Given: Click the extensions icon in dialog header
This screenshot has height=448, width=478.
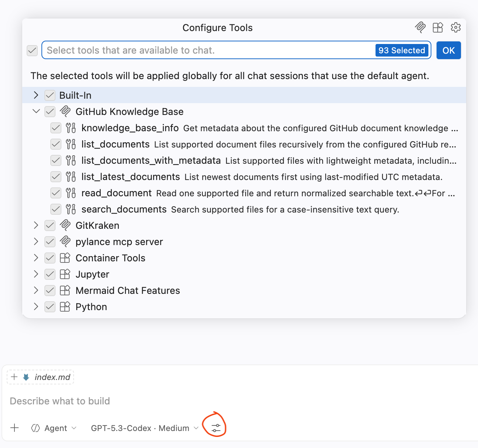Looking at the screenshot, I should [438, 27].
